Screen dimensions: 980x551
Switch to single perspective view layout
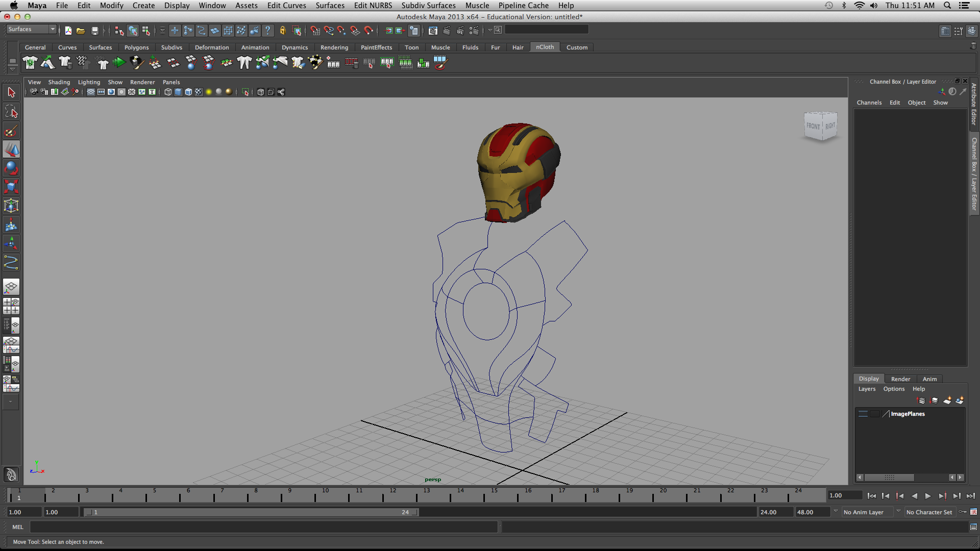[11, 287]
